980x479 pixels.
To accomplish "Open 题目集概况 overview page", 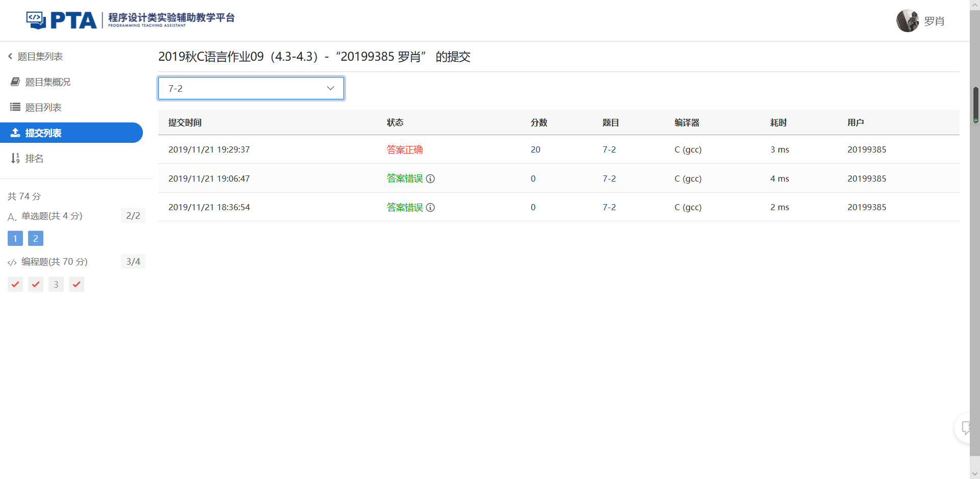I will click(47, 82).
